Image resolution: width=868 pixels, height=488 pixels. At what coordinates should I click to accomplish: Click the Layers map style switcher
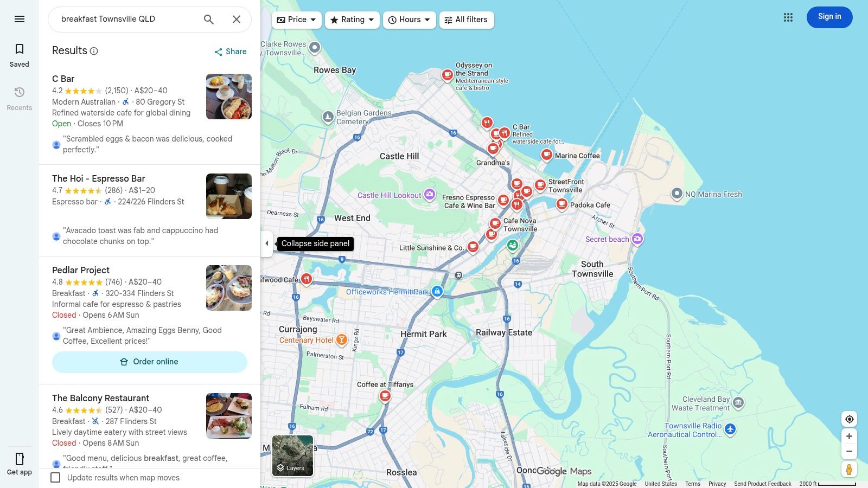click(292, 456)
